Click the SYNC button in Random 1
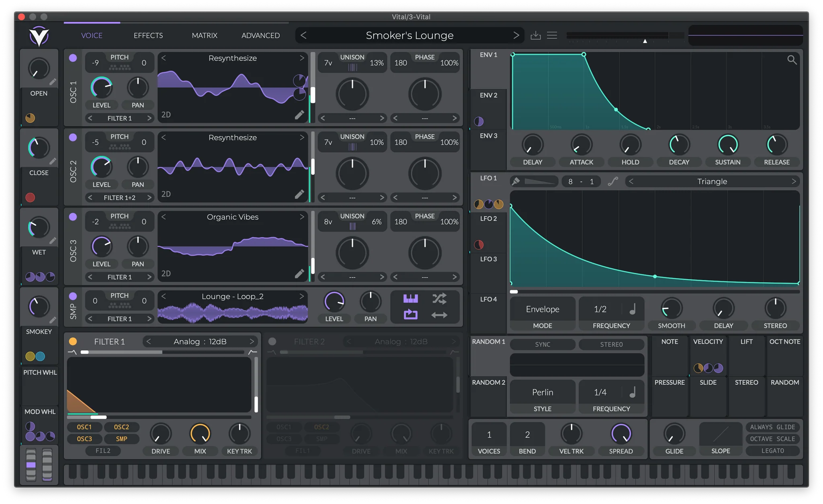The width and height of the screenshot is (823, 504). tap(542, 344)
